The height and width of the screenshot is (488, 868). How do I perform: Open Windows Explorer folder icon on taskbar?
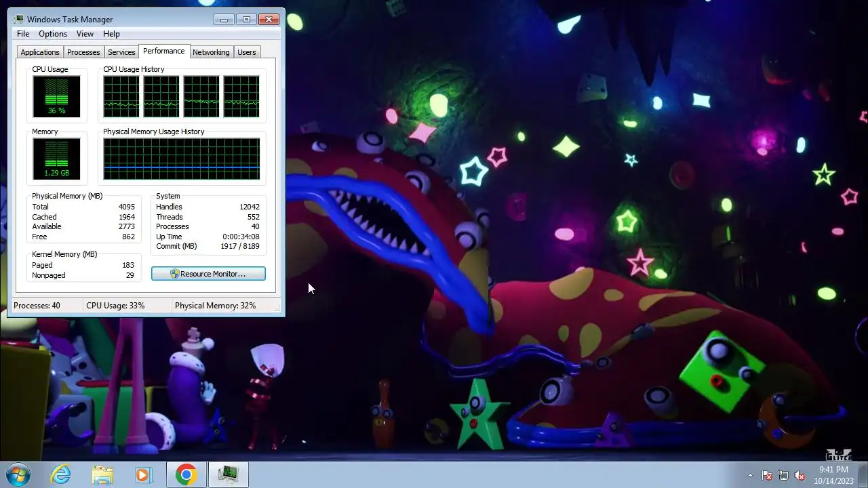(102, 474)
